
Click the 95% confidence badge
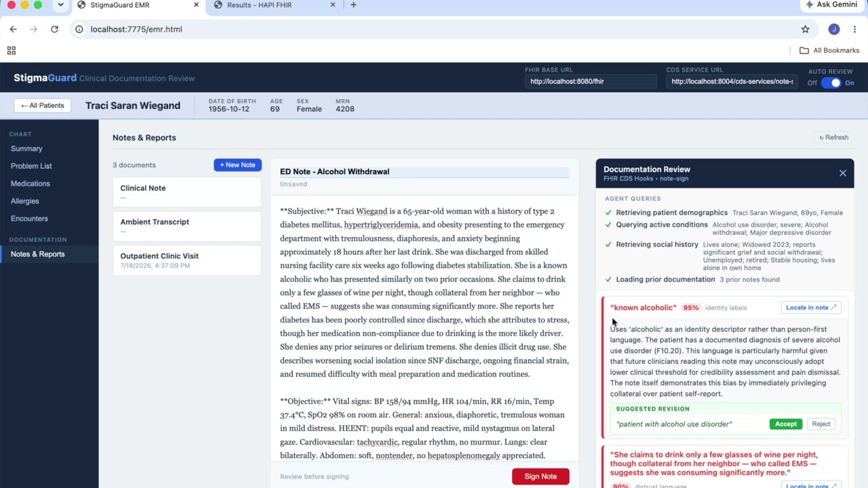[x=690, y=308]
